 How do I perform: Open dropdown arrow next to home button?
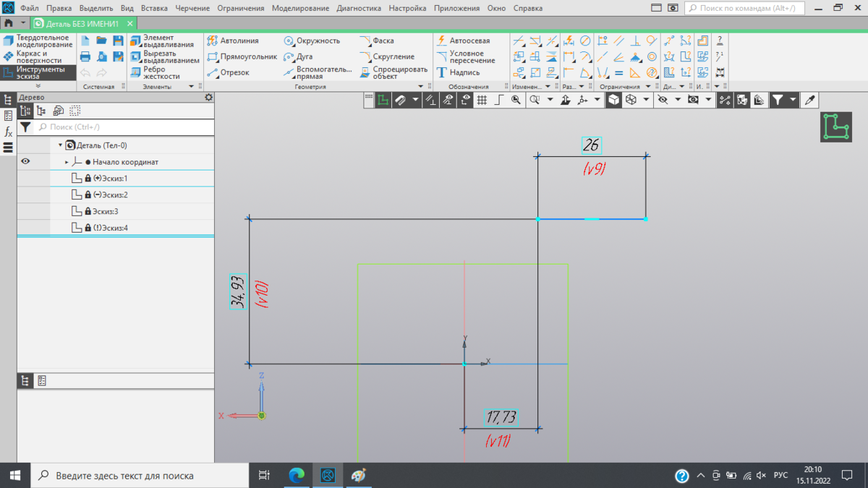[23, 23]
